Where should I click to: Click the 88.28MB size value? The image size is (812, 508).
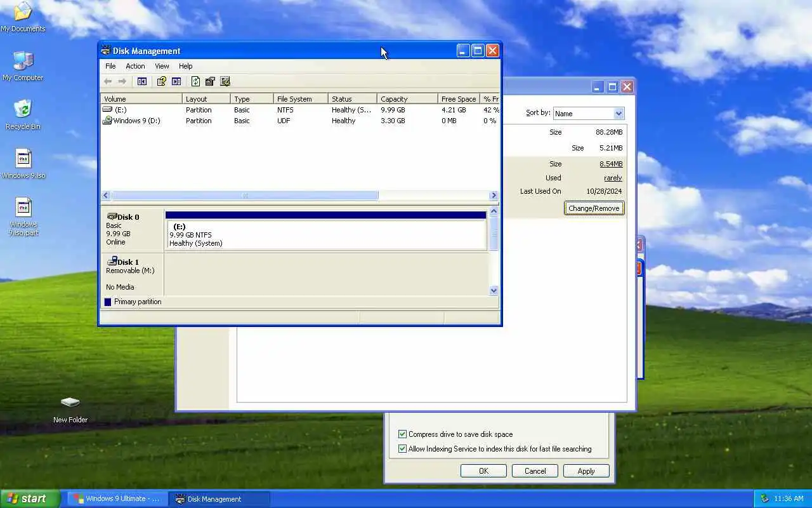pos(609,132)
